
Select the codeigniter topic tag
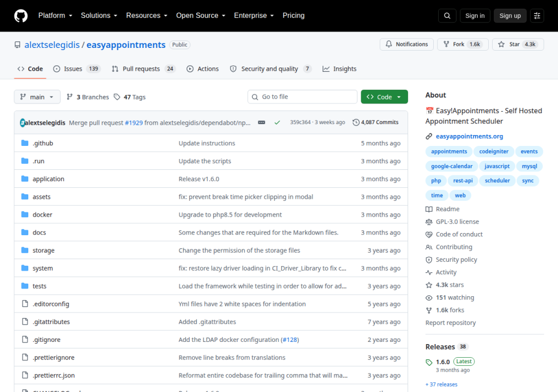[x=494, y=151]
